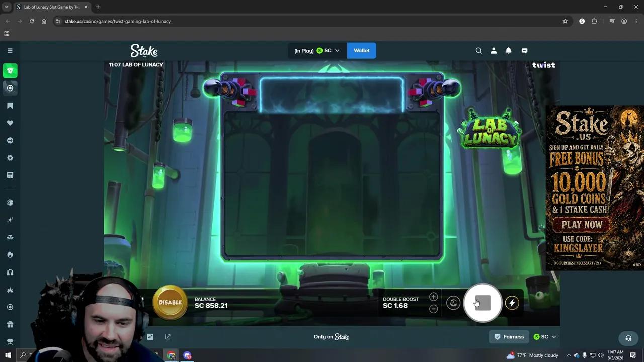Viewport: 644px width, 362px height.
Task: Open the user profile icon on Stake
Action: [494, 50]
